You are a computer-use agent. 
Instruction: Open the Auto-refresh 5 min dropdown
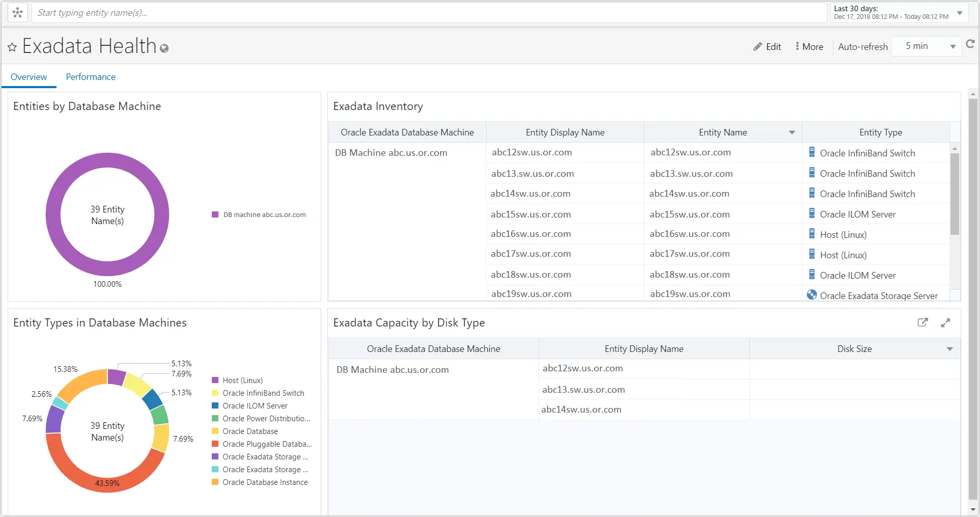pyautogui.click(x=927, y=46)
